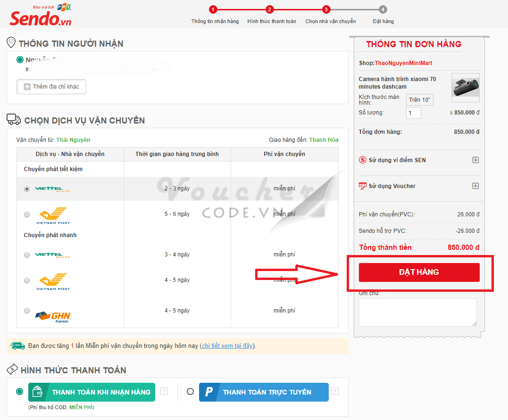508x420 pixels.
Task: Click the Ghi chú note text area
Action: tap(417, 312)
